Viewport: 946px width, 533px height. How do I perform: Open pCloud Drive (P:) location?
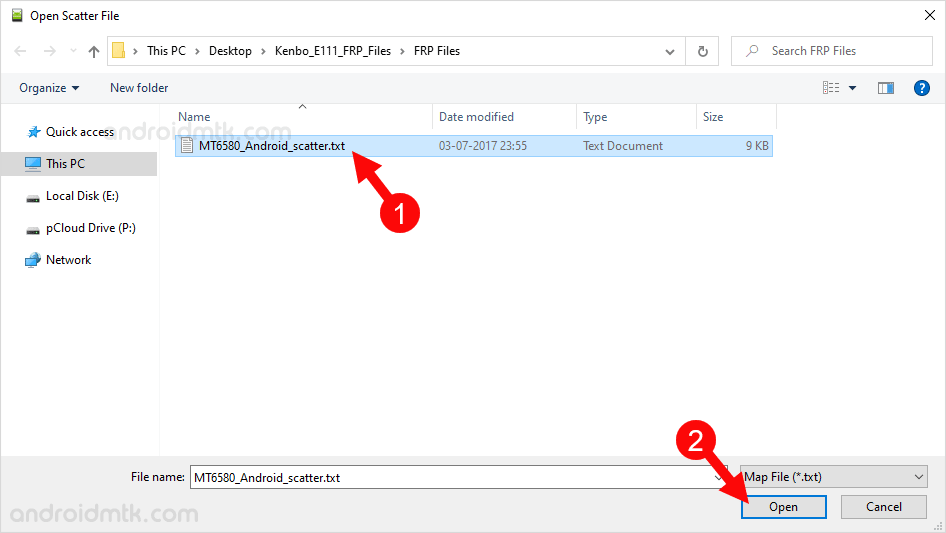90,228
